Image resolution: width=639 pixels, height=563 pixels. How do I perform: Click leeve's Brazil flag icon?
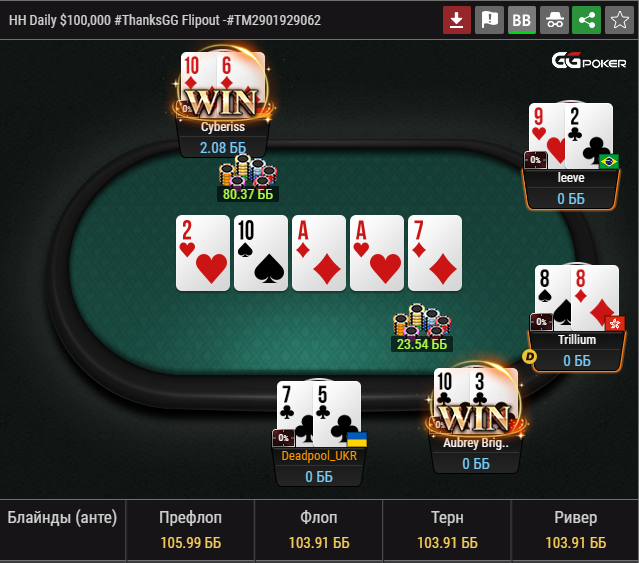point(609,162)
